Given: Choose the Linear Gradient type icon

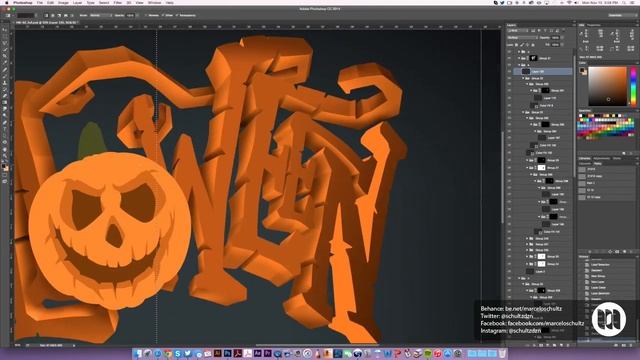Looking at the screenshot, I should (46, 15).
